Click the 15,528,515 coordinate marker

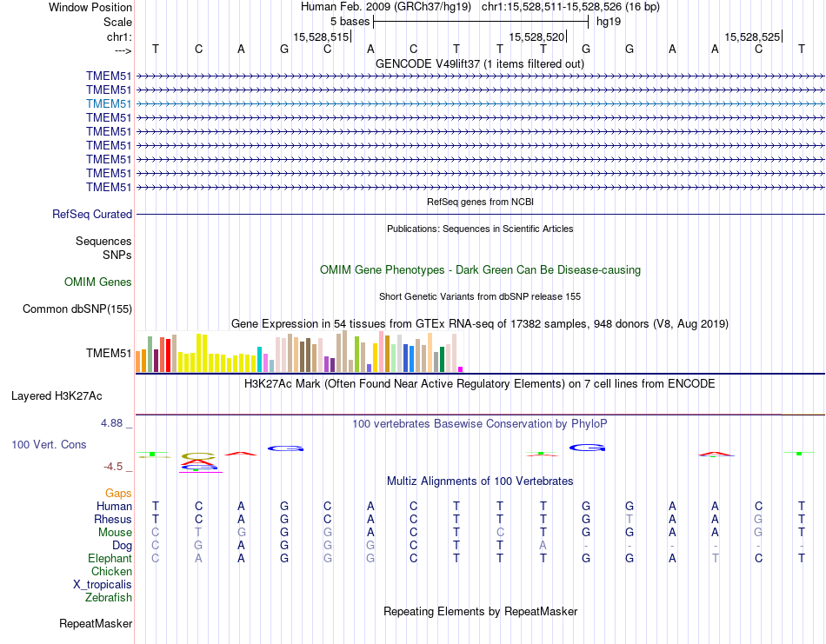click(321, 37)
